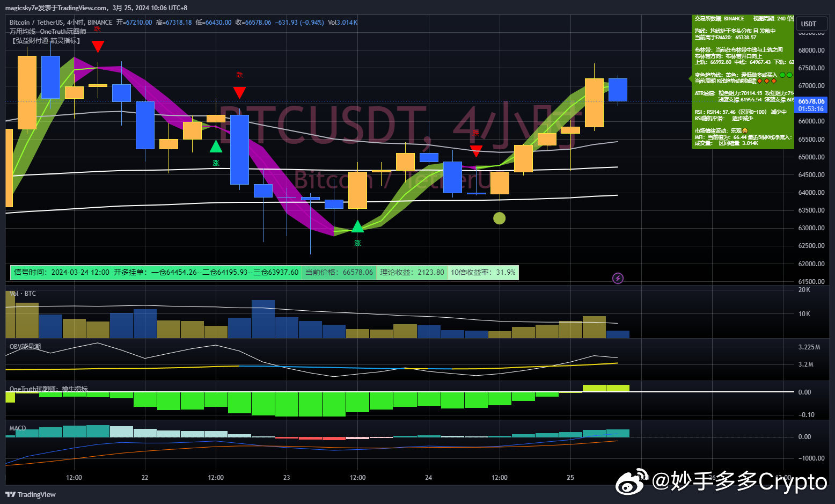835x504 pixels.
Task: Click the 20K volume axis label
Action: tap(804, 290)
